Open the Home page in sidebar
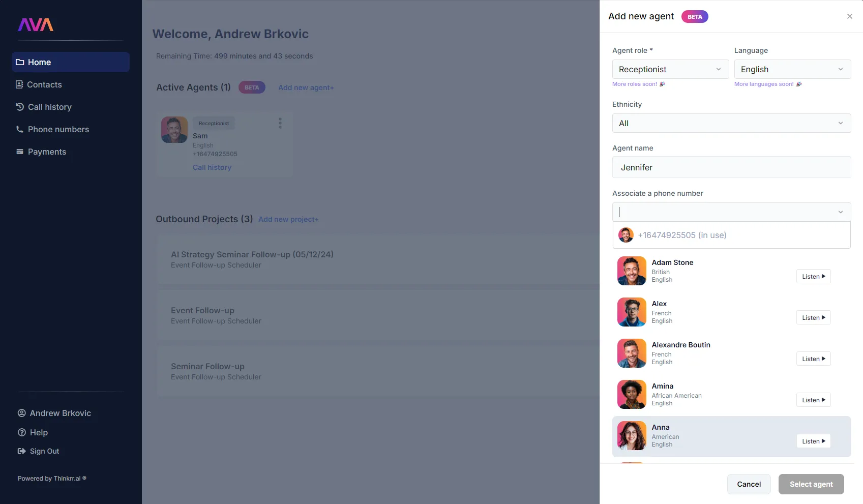 coord(71,62)
